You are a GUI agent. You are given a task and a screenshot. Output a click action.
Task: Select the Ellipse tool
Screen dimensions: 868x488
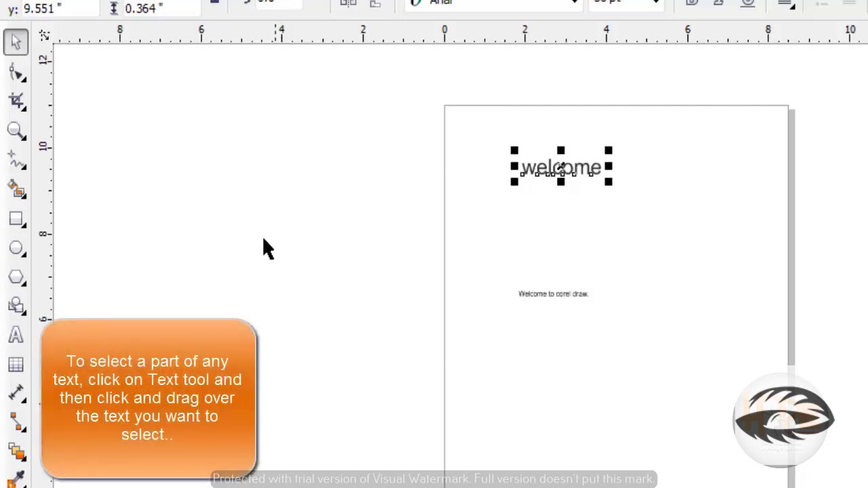point(16,248)
